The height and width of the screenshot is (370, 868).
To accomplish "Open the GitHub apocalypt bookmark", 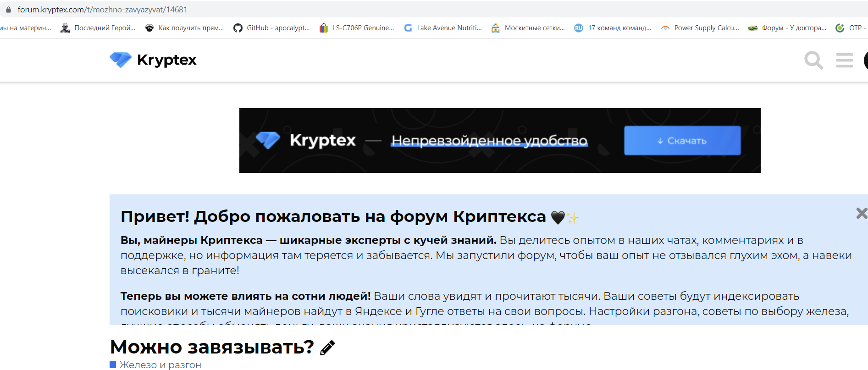I will click(271, 28).
